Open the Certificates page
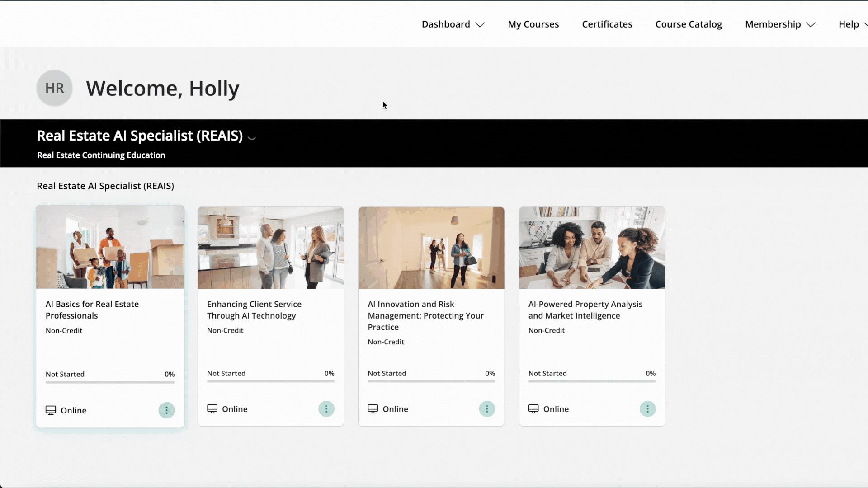 coord(607,24)
